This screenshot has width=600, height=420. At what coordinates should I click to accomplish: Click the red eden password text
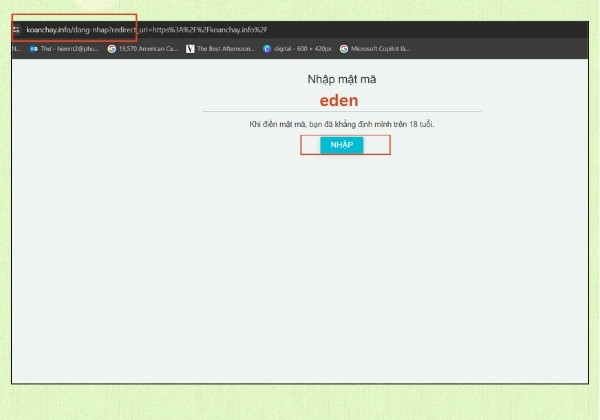(339, 101)
